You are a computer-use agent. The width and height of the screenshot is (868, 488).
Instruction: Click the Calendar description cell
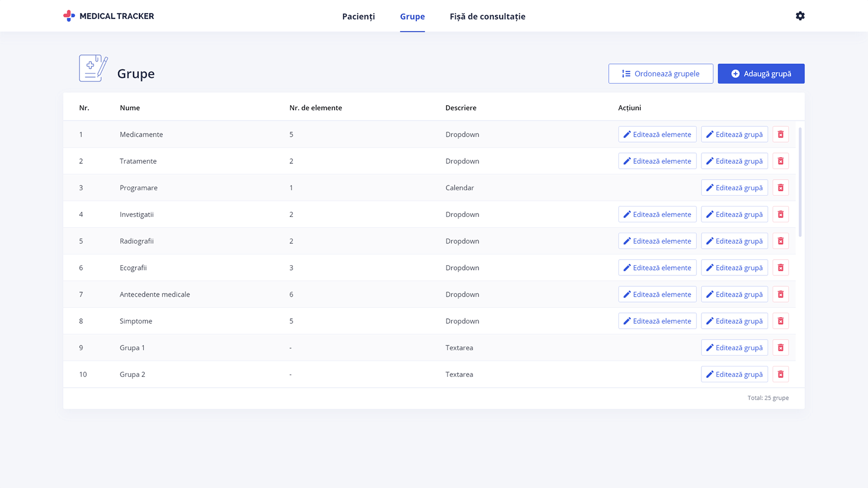pyautogui.click(x=459, y=188)
